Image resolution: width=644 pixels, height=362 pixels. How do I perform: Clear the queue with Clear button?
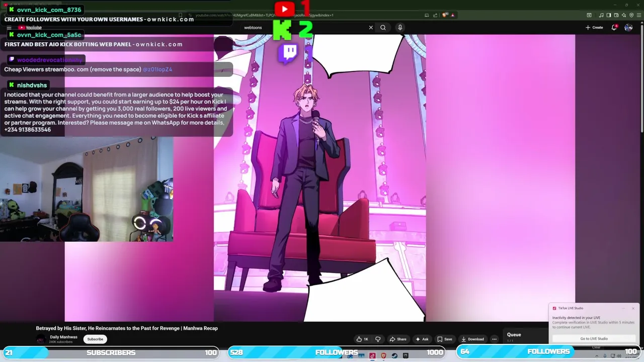[596, 347]
